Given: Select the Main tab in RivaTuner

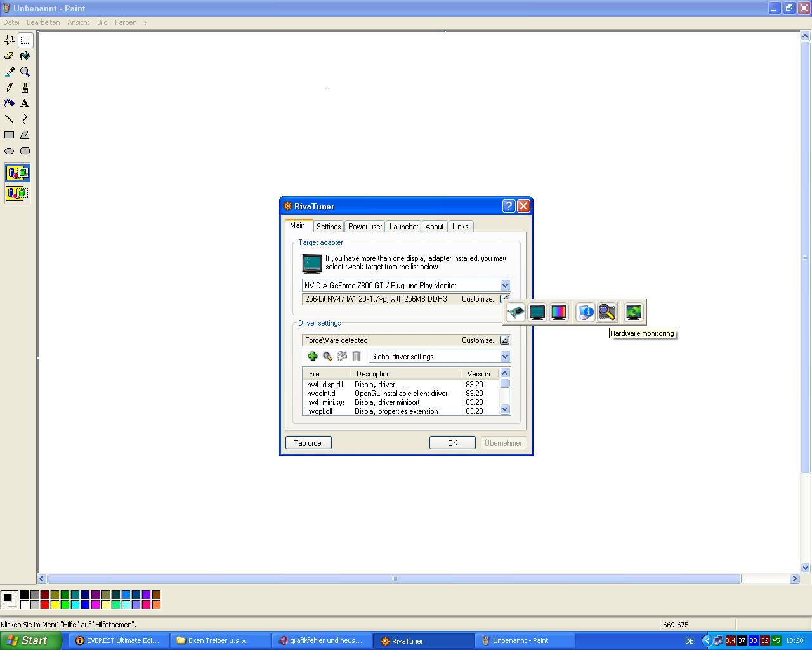Looking at the screenshot, I should (x=298, y=225).
